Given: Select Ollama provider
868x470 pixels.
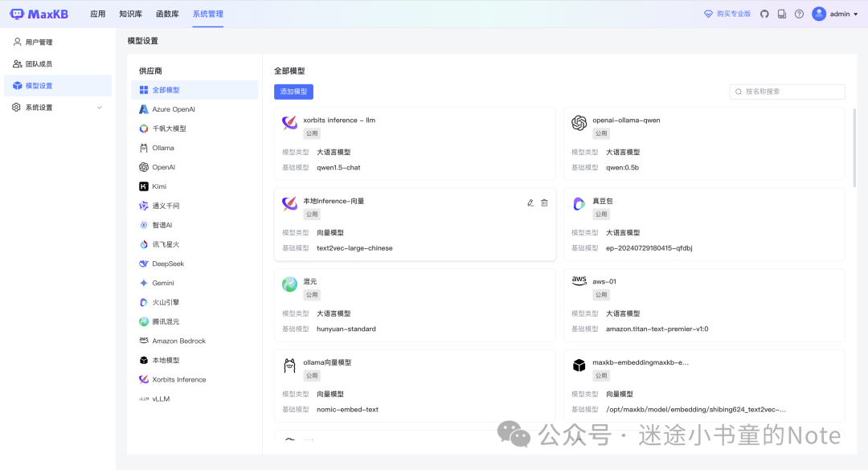Looking at the screenshot, I should pyautogui.click(x=194, y=148).
